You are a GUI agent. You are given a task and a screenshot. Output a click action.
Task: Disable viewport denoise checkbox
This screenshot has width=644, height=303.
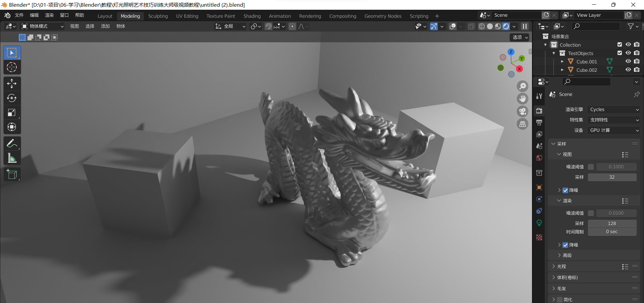click(566, 190)
